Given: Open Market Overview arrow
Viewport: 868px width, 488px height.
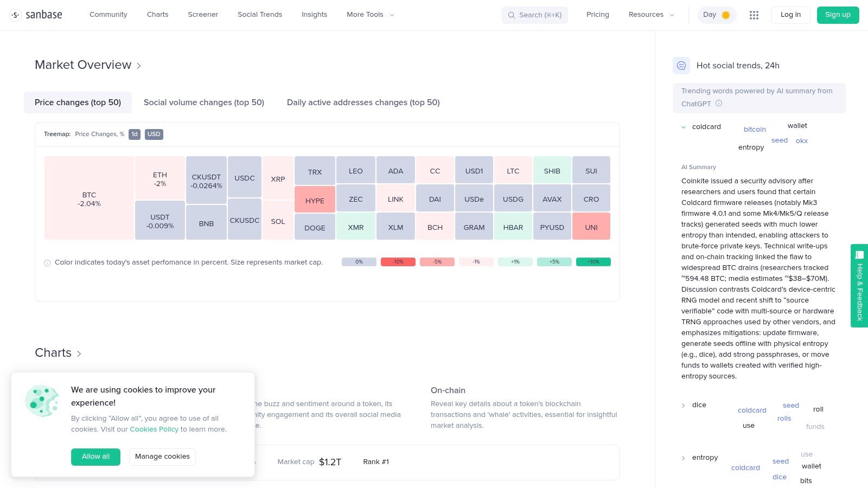Looking at the screenshot, I should click(x=139, y=66).
